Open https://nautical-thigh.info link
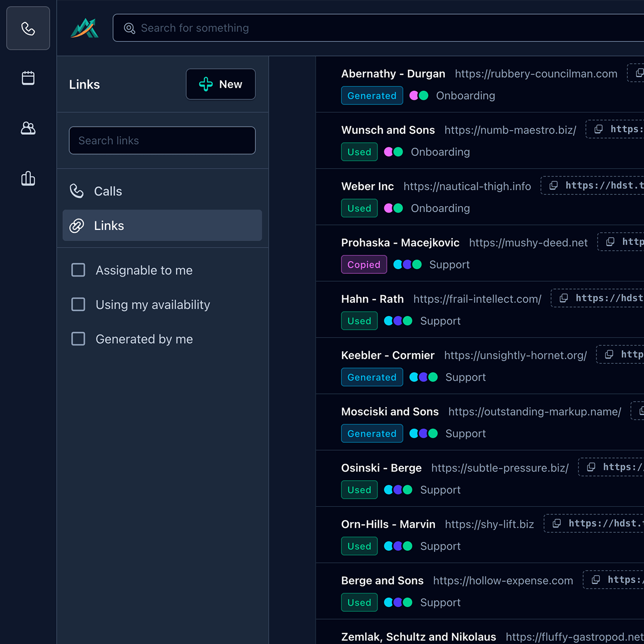Image resolution: width=644 pixels, height=644 pixels. [x=467, y=186]
